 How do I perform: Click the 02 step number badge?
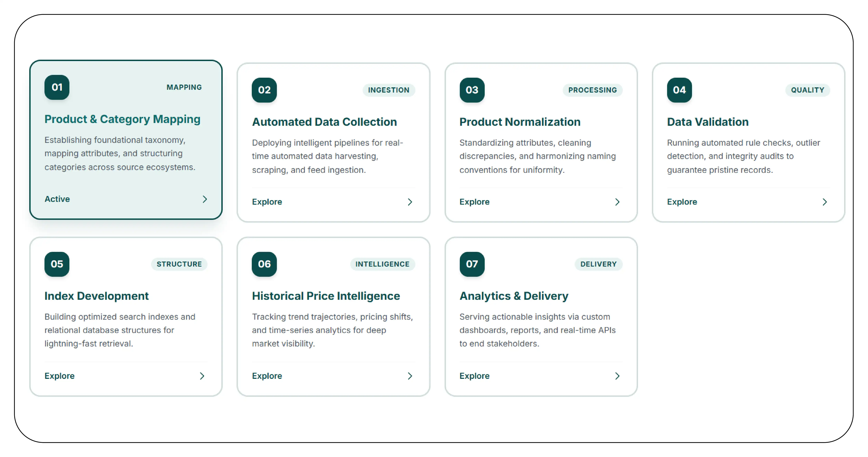click(265, 90)
